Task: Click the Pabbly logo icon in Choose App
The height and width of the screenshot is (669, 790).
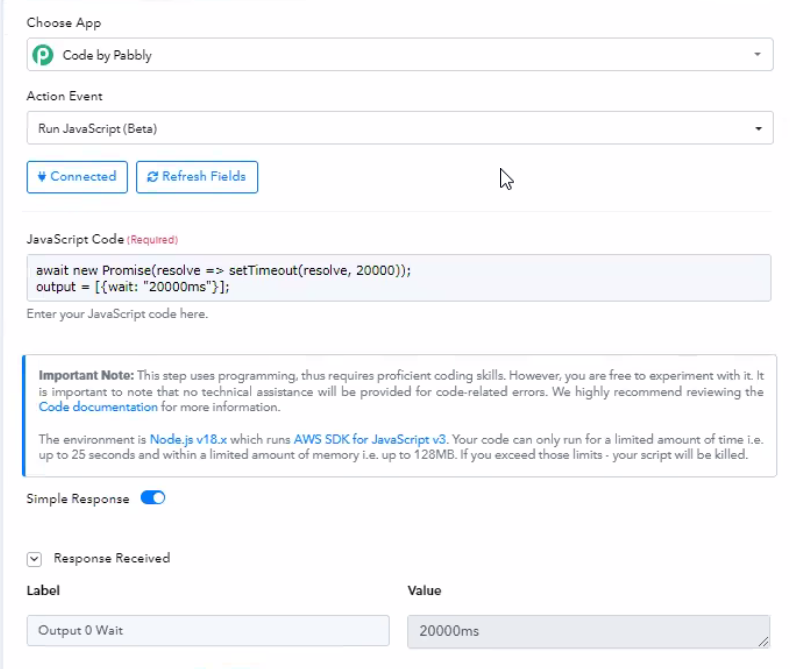Action: click(x=43, y=55)
